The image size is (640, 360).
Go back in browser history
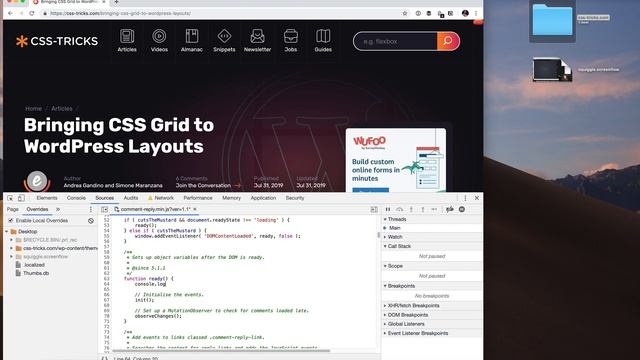[10, 13]
